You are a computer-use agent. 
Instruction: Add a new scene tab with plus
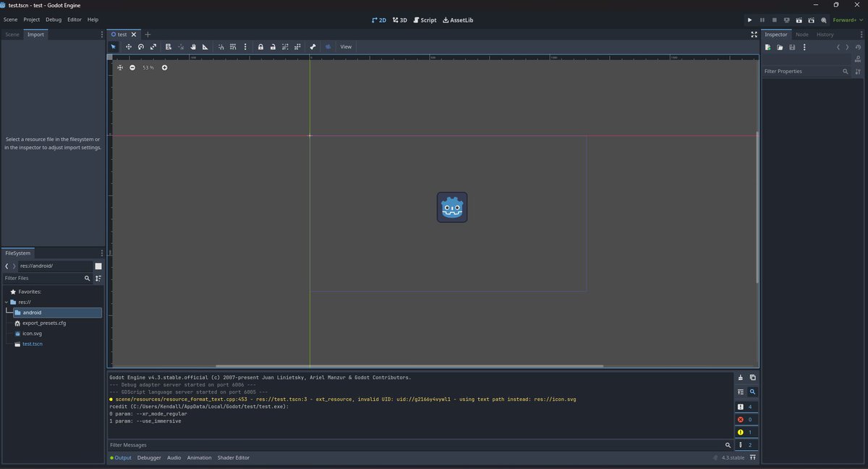[x=148, y=35]
